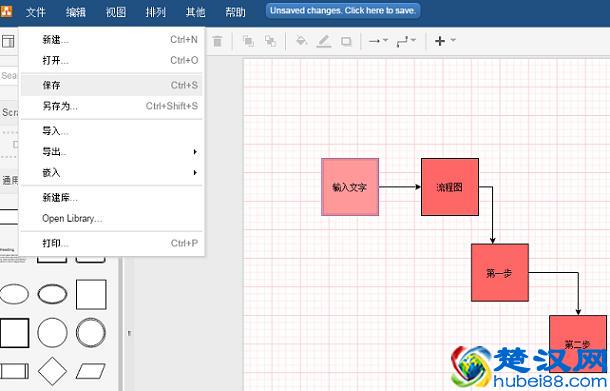Pick the double circle shape
This screenshot has width=610, height=391.
coord(91,333)
